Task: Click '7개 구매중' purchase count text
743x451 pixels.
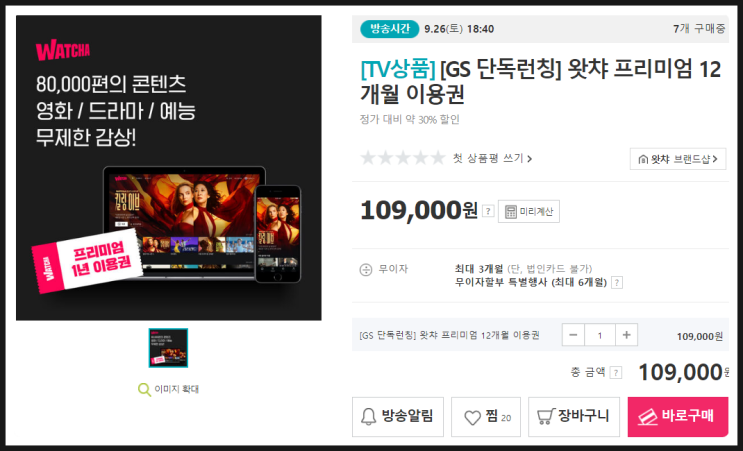Action: [x=699, y=29]
